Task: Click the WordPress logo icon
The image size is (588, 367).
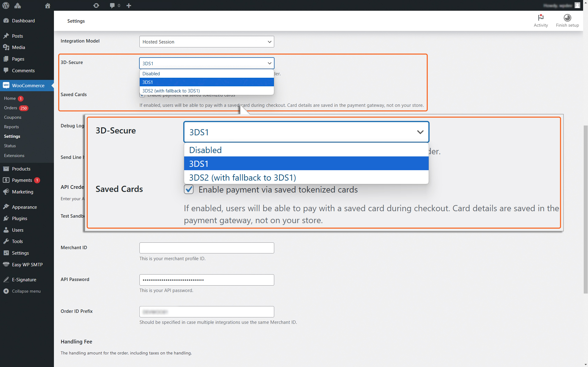Action: (x=6, y=6)
